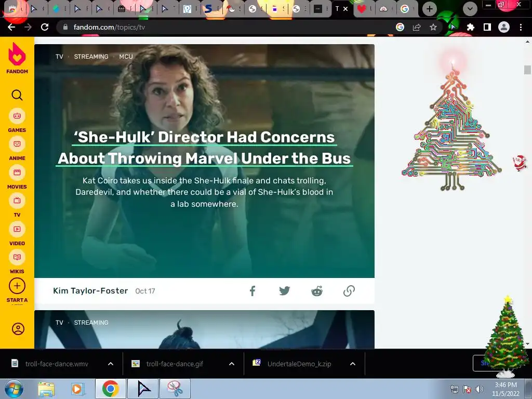Expand the tab search dropdown

pos(470,9)
